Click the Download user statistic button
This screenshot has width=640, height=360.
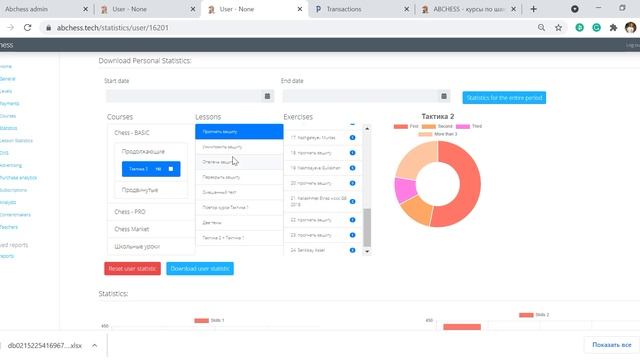pyautogui.click(x=200, y=269)
